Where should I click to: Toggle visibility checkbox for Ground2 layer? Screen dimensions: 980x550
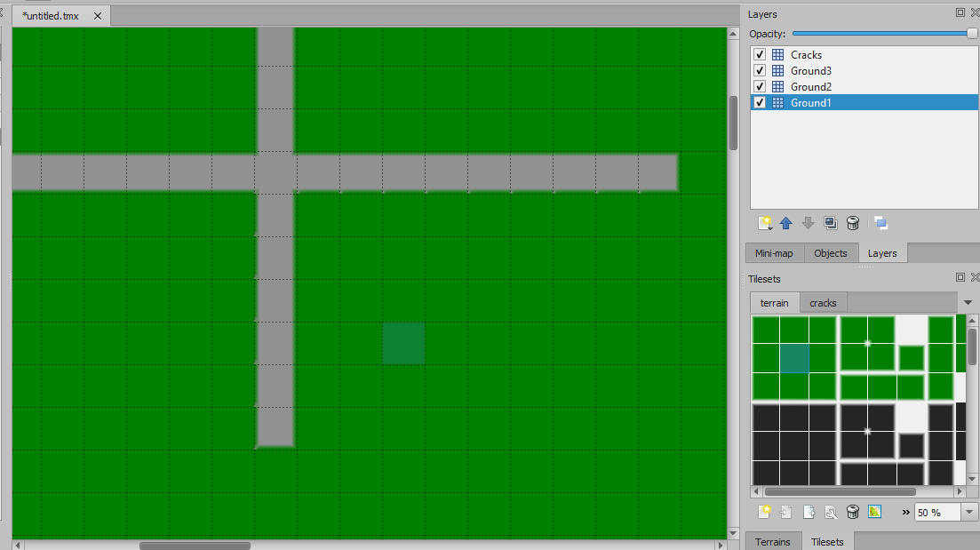(760, 87)
